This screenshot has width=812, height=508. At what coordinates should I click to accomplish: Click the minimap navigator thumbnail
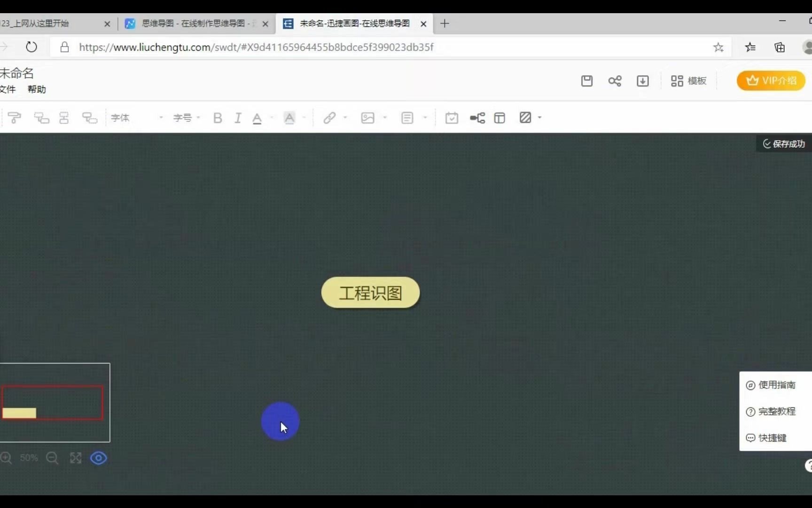[55, 402]
